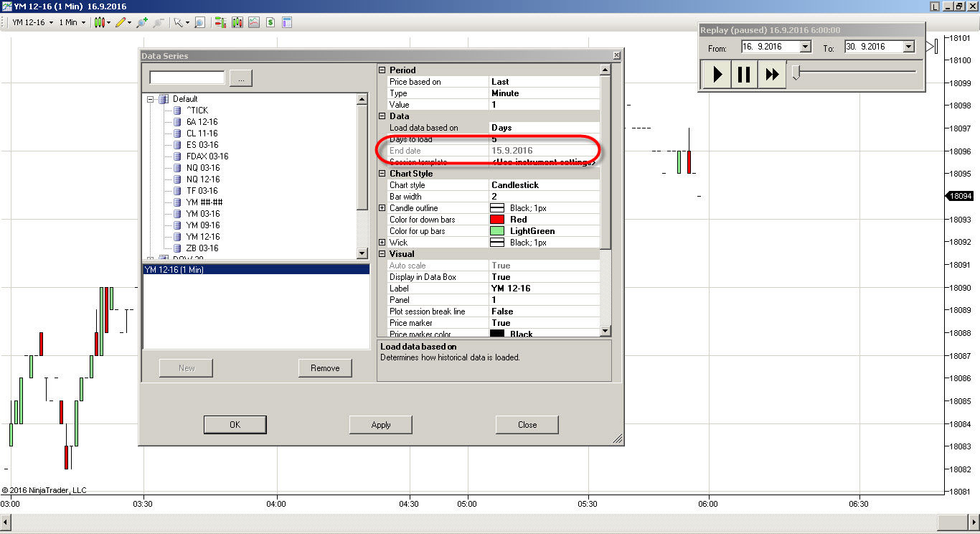Select applied series YM 12-16 (1 Min)

pos(256,270)
